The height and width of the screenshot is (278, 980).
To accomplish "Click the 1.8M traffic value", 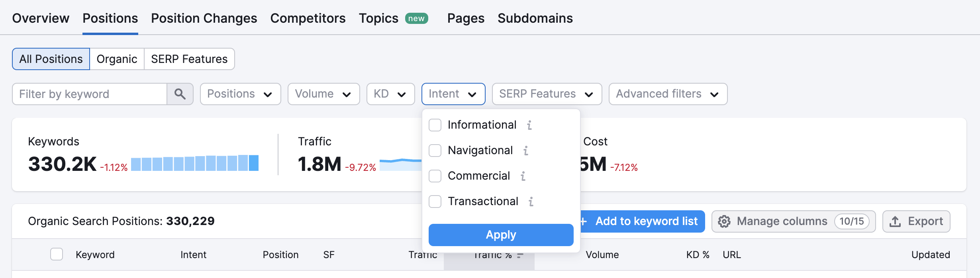I will pyautogui.click(x=319, y=164).
